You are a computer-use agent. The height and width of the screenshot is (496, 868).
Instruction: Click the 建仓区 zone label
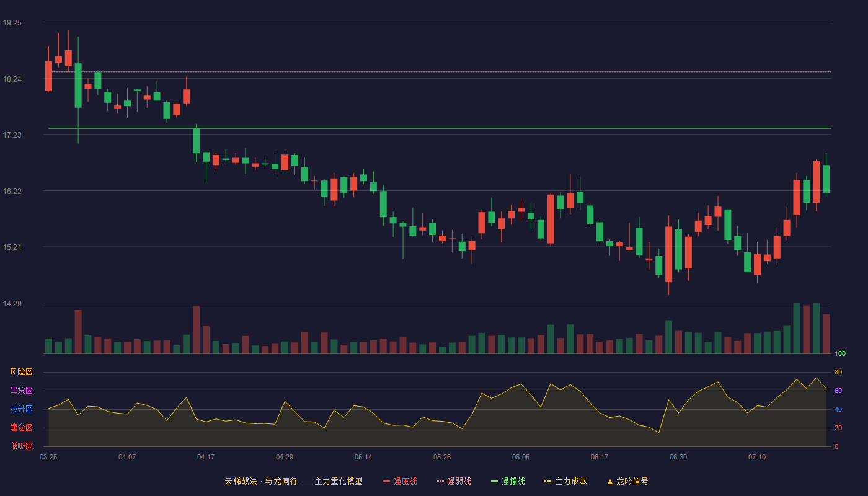tap(21, 428)
